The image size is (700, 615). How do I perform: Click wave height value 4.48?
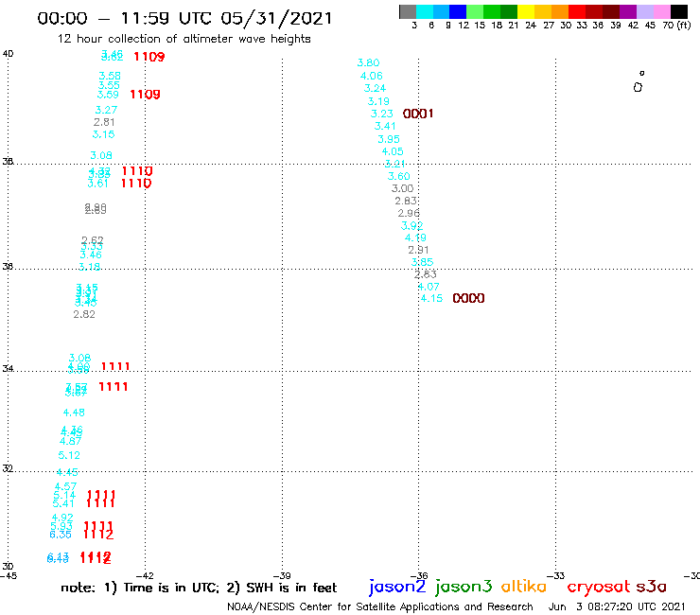tap(74, 413)
